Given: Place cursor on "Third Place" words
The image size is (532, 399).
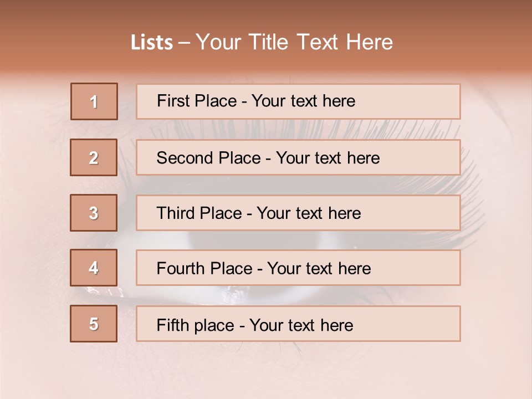Looking at the screenshot, I should [x=199, y=213].
